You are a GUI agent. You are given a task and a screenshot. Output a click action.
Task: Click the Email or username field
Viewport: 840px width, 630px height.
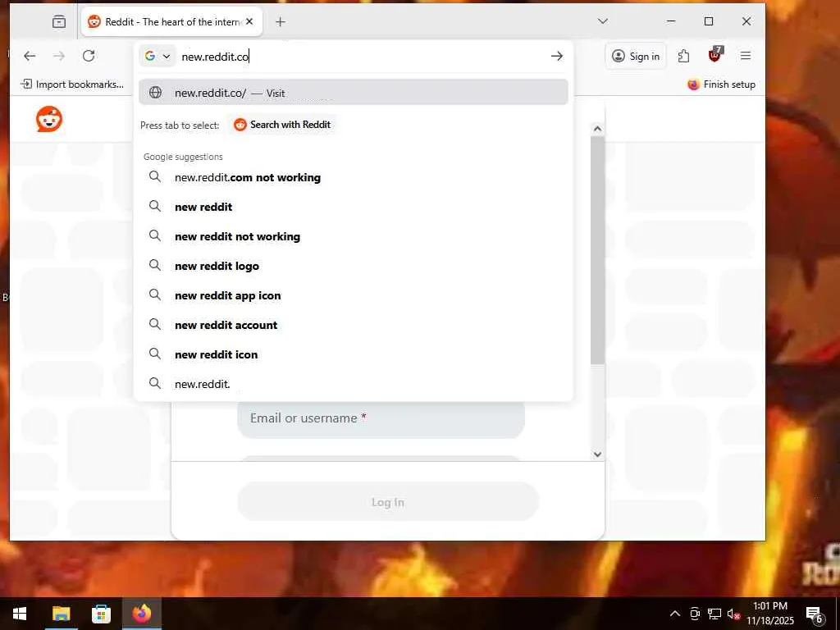pyautogui.click(x=381, y=418)
